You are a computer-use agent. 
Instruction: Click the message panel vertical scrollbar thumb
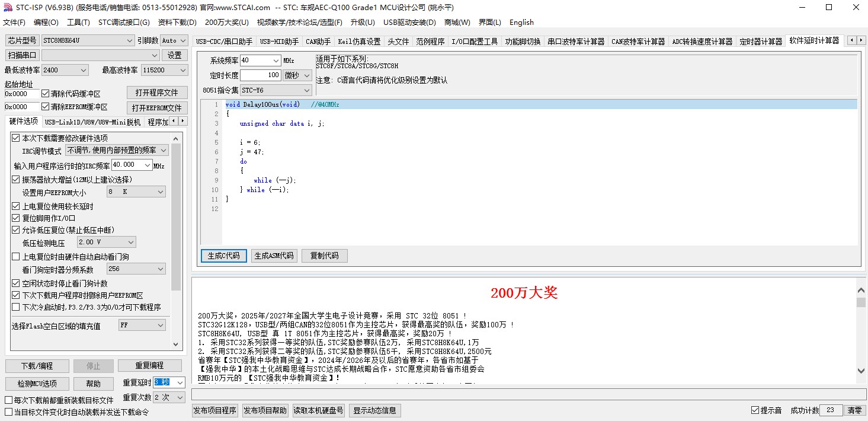(861, 302)
